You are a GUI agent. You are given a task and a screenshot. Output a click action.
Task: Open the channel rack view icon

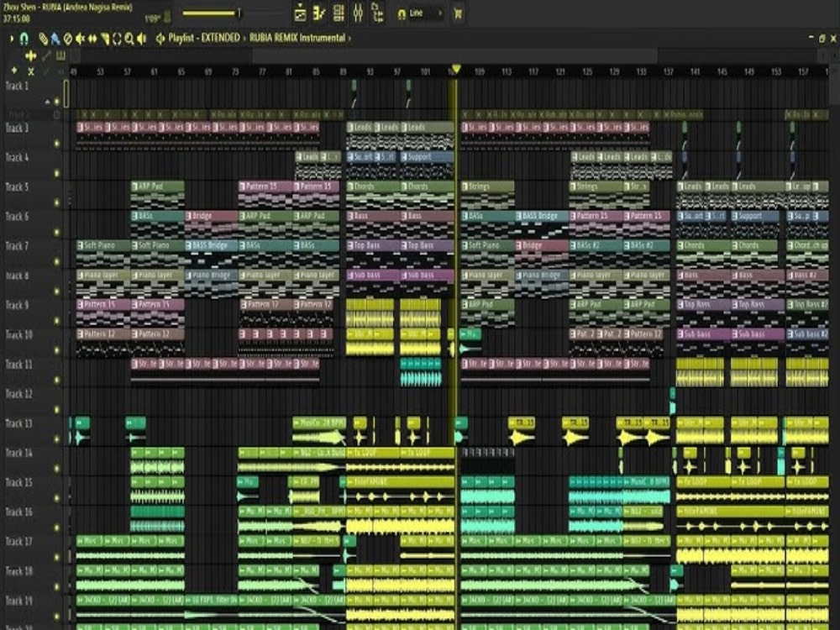coord(339,13)
